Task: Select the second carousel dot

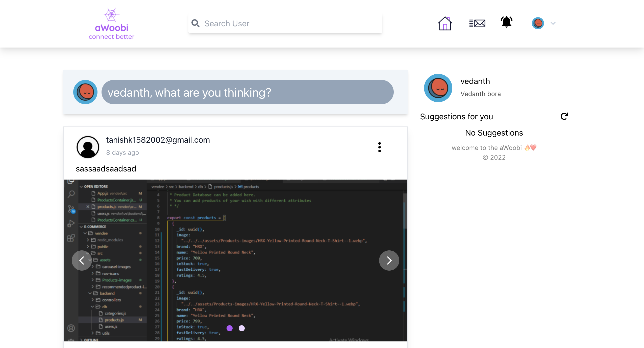Action: (x=242, y=328)
